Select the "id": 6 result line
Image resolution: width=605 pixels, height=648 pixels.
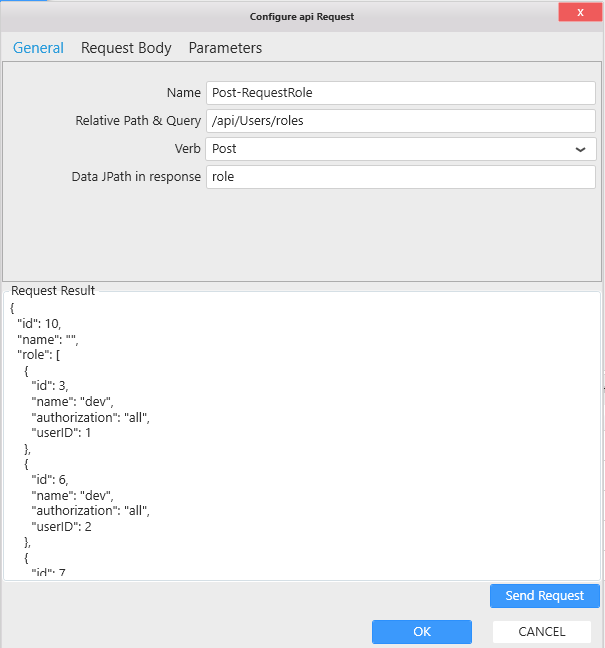50,479
